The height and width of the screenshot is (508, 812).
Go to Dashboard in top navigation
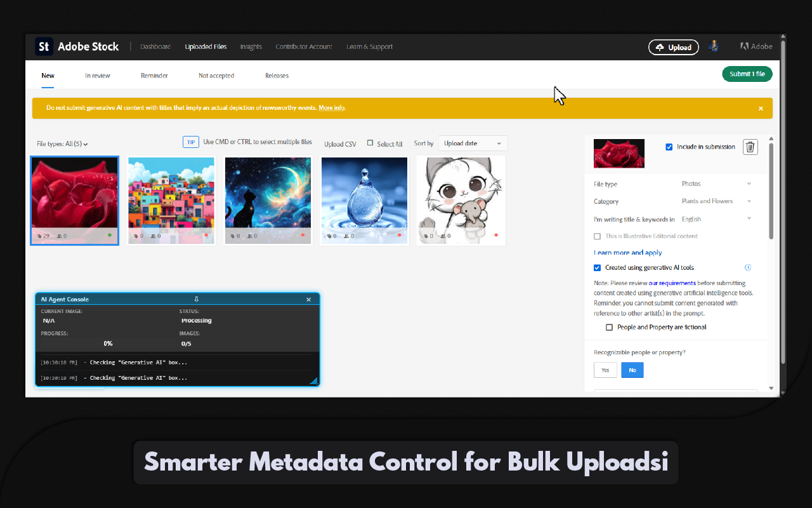[x=155, y=47]
